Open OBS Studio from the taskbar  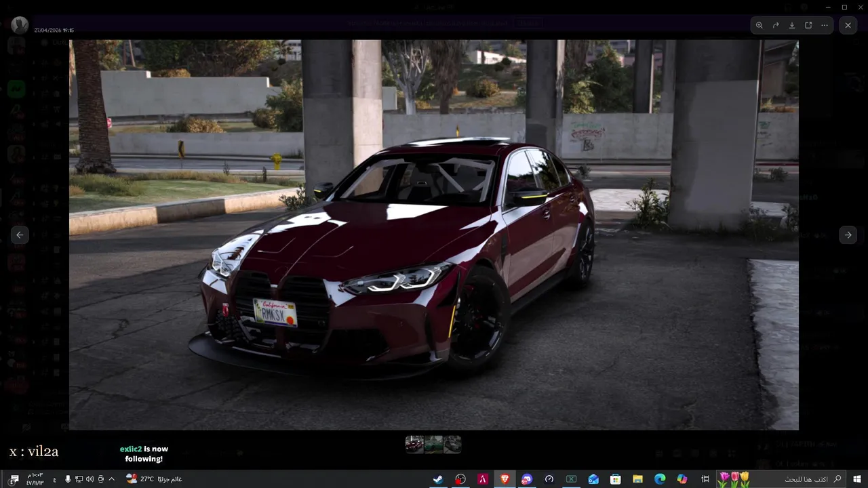(460, 479)
